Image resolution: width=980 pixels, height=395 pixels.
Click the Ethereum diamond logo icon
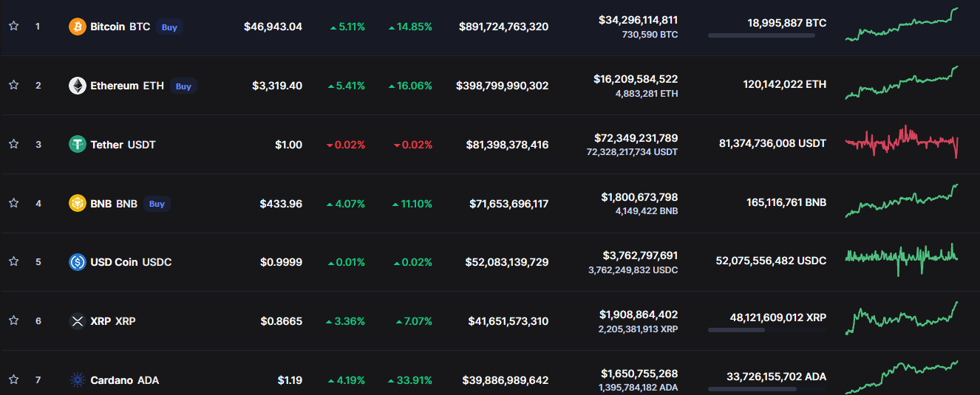point(77,86)
